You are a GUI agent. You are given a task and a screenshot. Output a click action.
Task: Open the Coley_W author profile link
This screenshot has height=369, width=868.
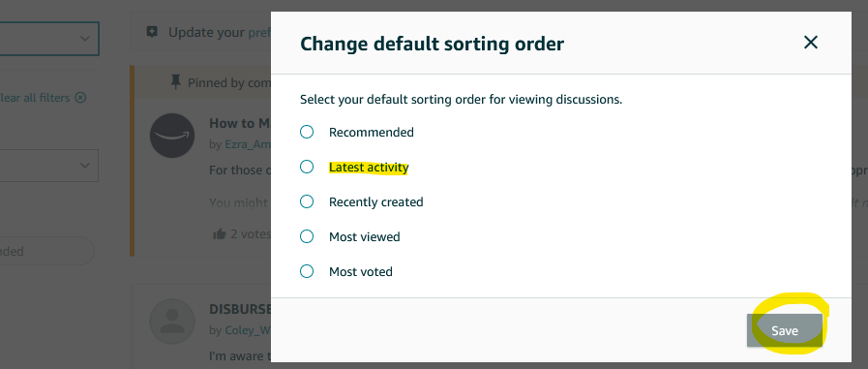[248, 330]
